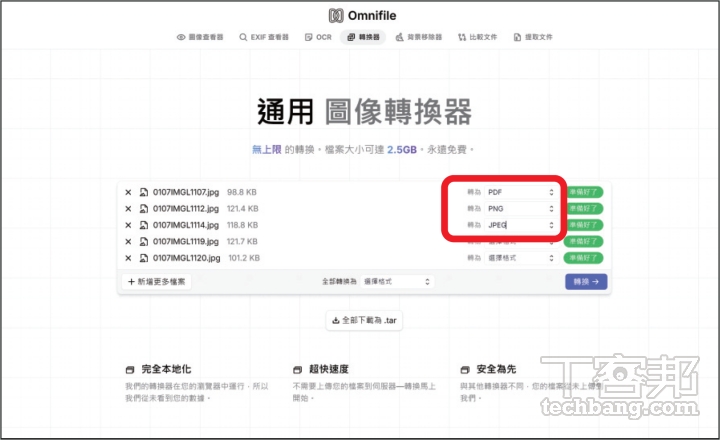
Task: Click the 安全為先 feature heading
Action: tap(496, 369)
